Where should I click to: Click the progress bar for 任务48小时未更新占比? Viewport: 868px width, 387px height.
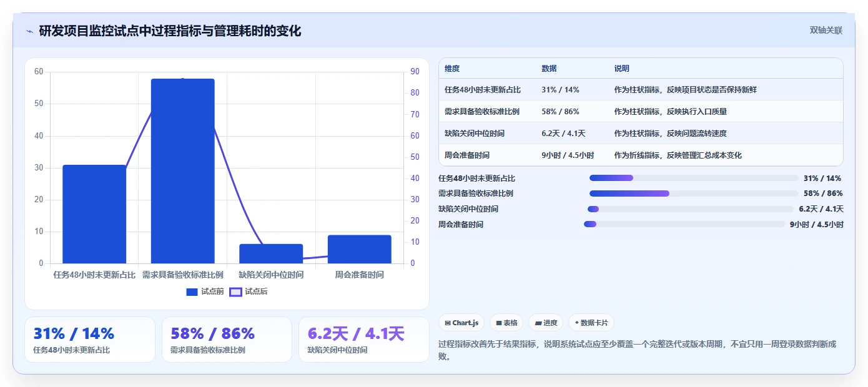click(694, 178)
